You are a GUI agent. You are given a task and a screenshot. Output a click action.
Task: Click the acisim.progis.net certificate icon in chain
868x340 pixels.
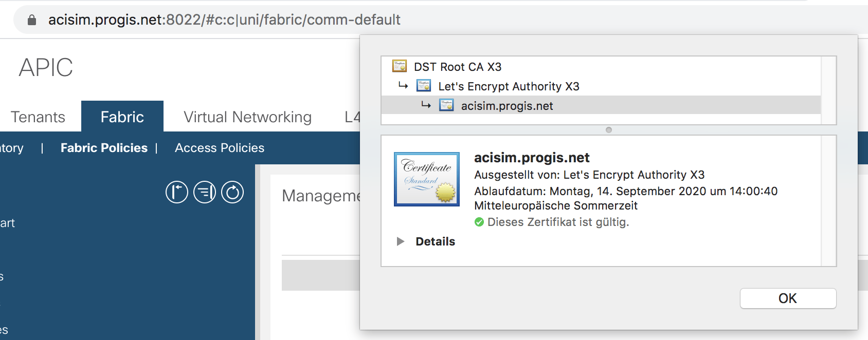click(446, 105)
